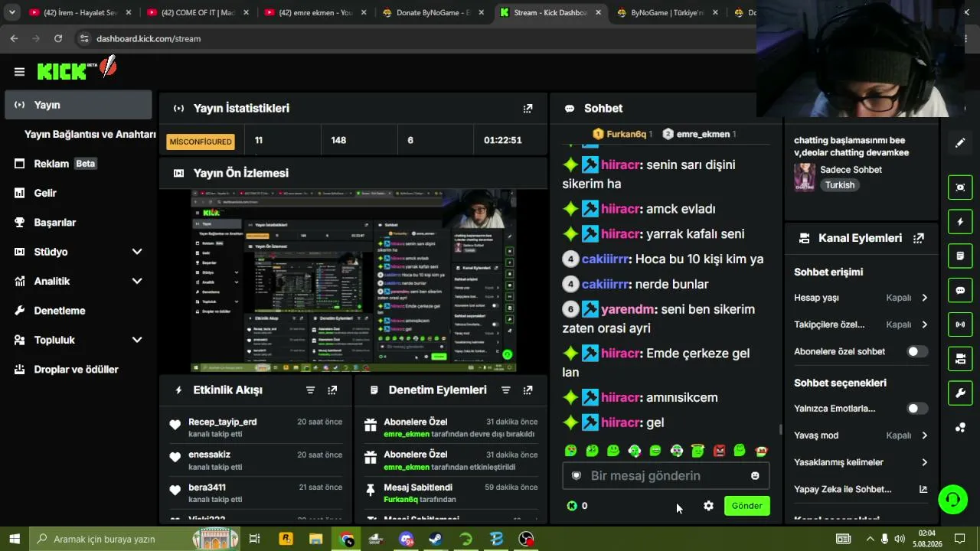Show hidden system tray icons
The image size is (980, 551).
click(x=870, y=539)
